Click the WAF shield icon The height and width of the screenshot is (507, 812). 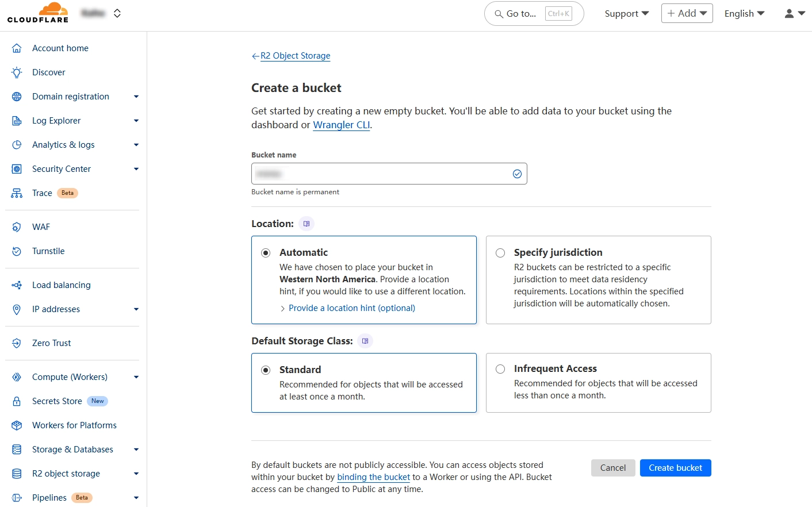[17, 227]
